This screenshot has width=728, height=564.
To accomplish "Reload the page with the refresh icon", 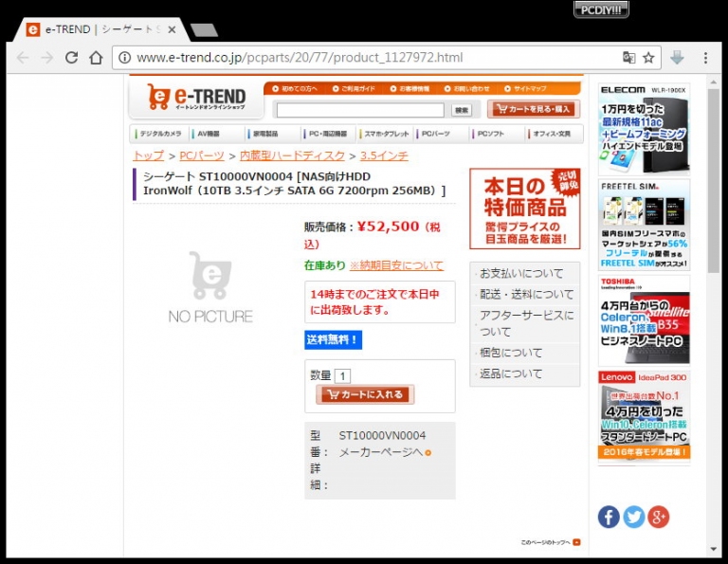I will coord(71,58).
